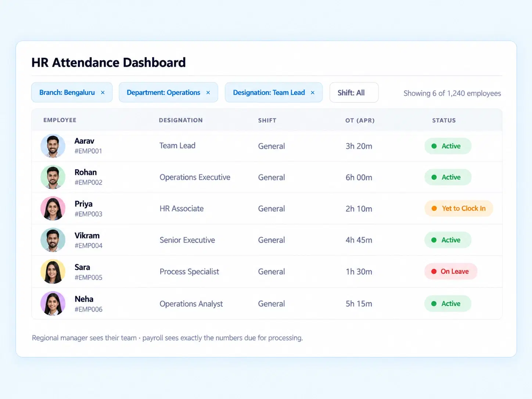
Task: Click the Designation column header
Action: click(181, 120)
